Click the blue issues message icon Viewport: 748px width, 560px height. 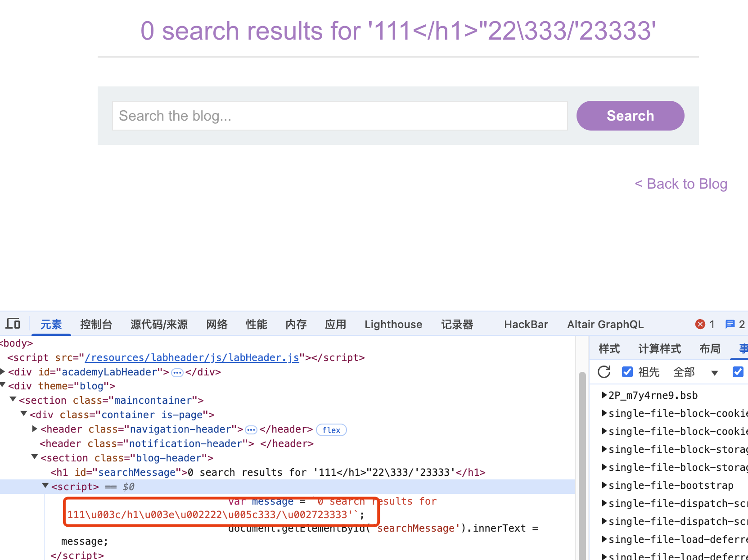click(x=730, y=324)
